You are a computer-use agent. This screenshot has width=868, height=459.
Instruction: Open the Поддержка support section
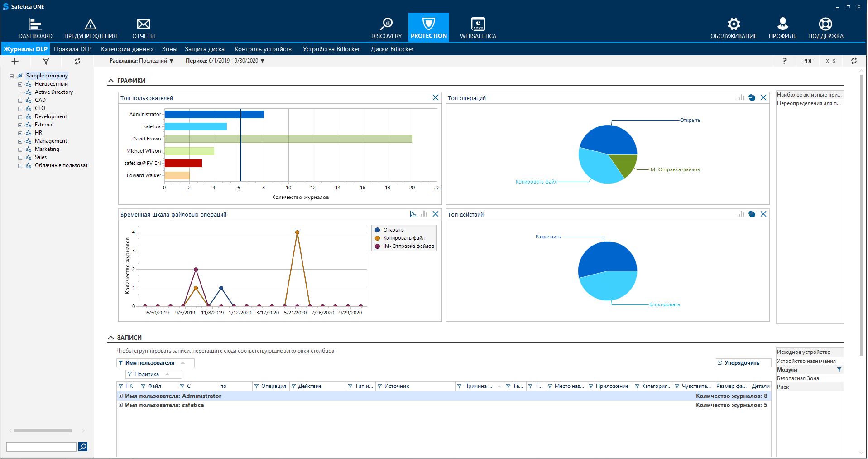pyautogui.click(x=825, y=28)
